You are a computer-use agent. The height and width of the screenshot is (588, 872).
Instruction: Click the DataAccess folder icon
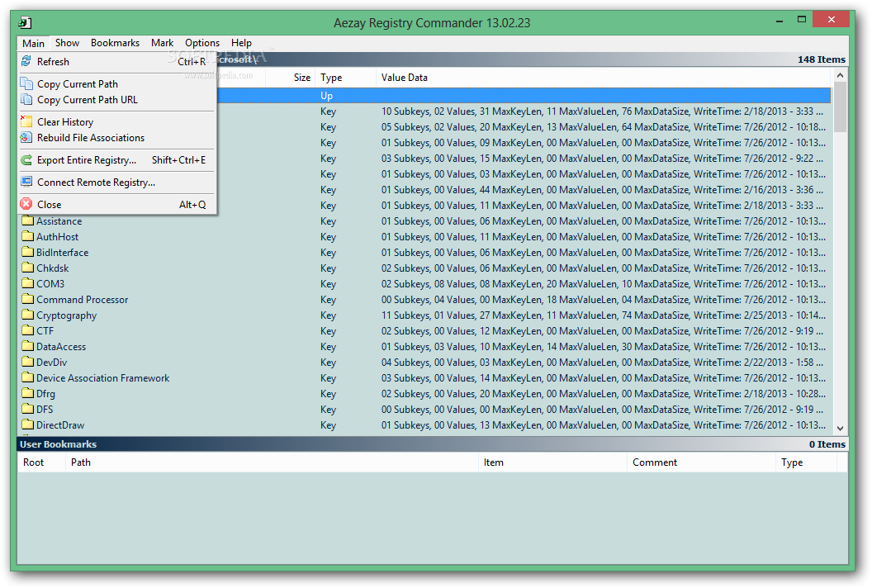click(x=28, y=346)
